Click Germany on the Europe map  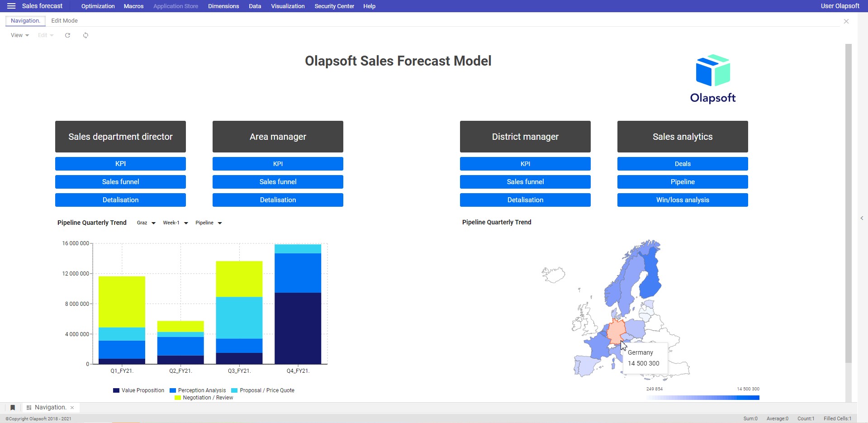pos(615,331)
